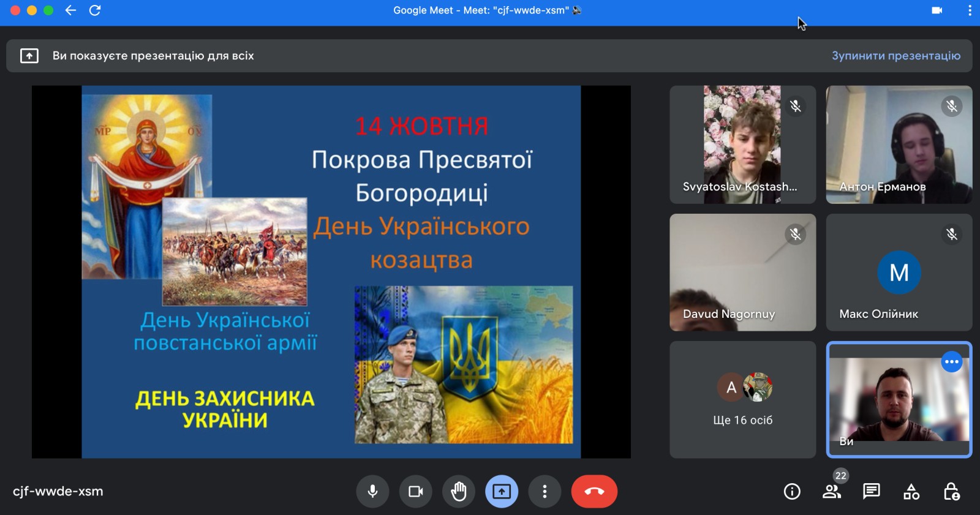
Task: Go back with the arrow in title bar
Action: click(x=71, y=10)
